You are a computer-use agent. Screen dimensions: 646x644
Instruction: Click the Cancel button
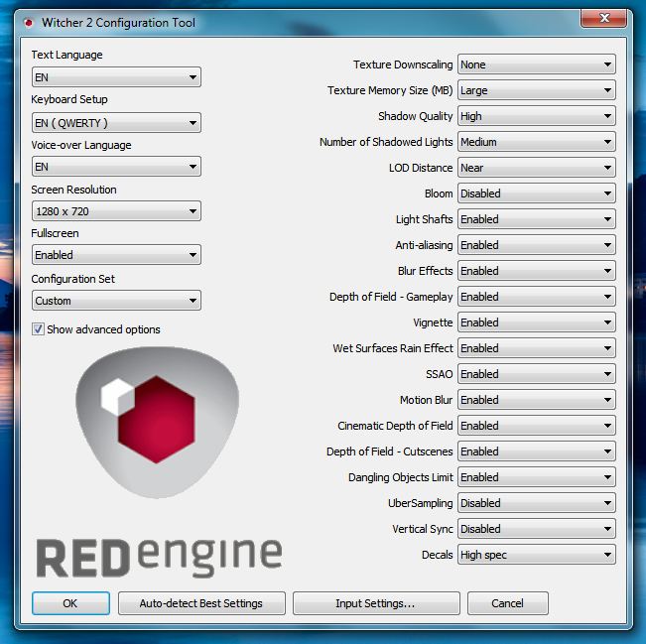coord(508,603)
